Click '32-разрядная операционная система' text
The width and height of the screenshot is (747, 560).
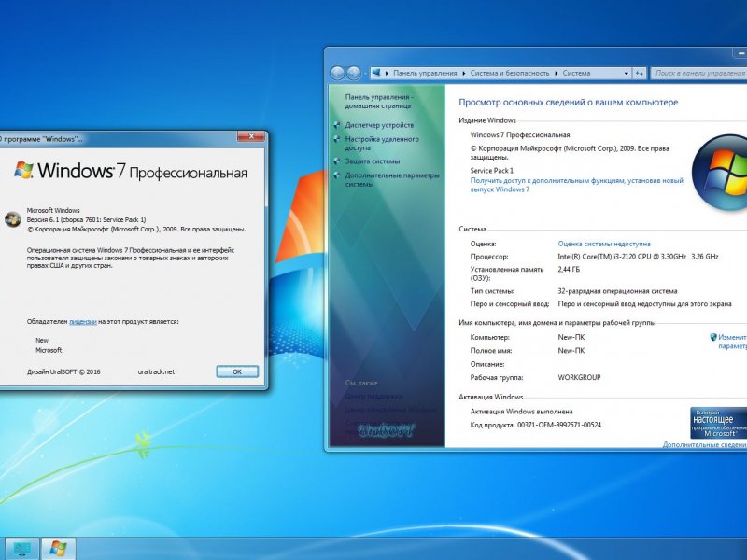[x=617, y=291]
